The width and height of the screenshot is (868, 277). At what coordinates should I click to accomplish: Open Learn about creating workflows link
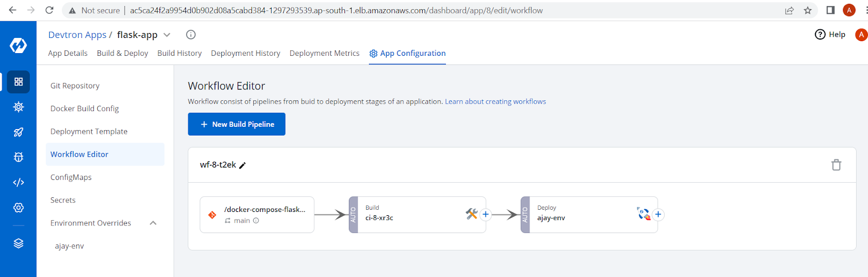click(x=495, y=101)
